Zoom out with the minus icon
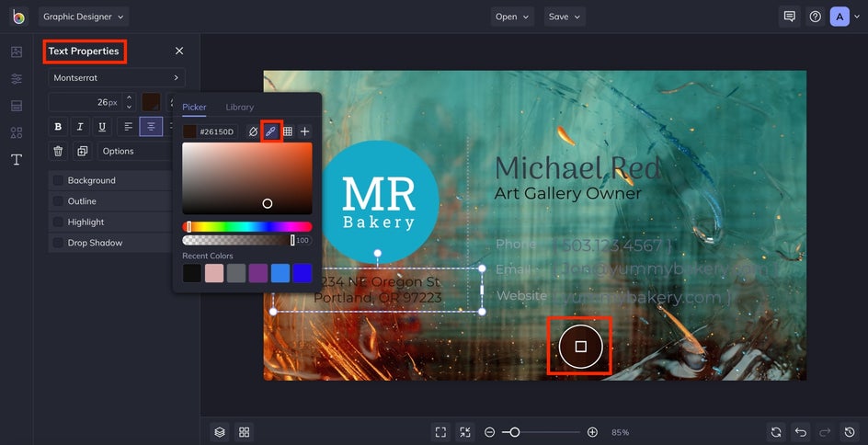 point(489,432)
